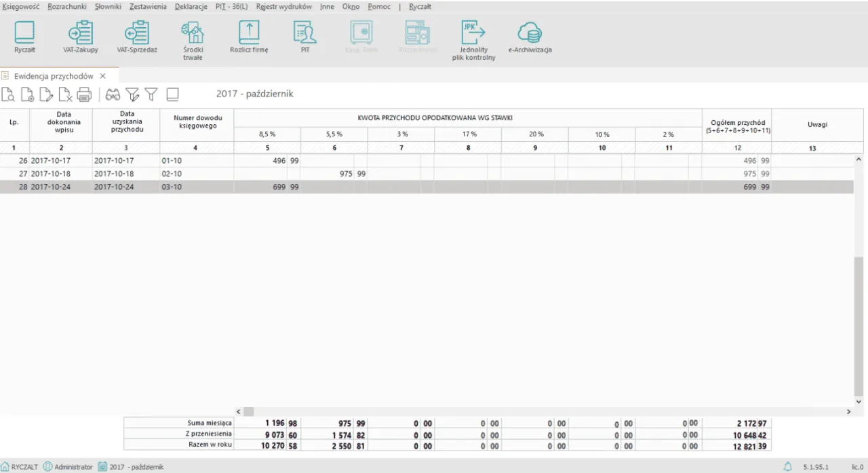Click the notification bell in status bar
This screenshot has width=868, height=473.
pyautogui.click(x=787, y=467)
